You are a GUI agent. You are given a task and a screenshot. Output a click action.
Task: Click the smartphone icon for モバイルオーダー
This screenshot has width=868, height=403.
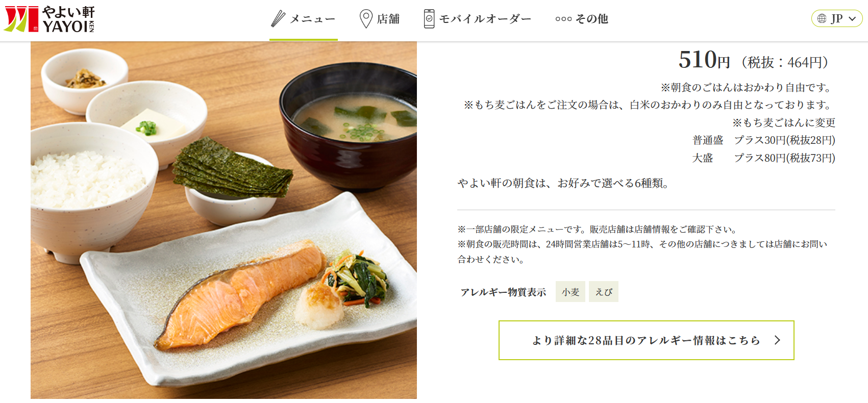tap(429, 19)
